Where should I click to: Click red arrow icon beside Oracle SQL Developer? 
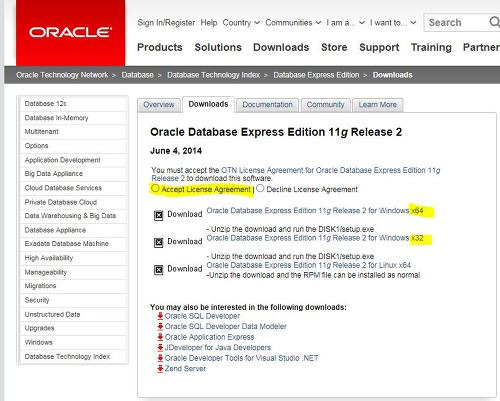click(160, 316)
